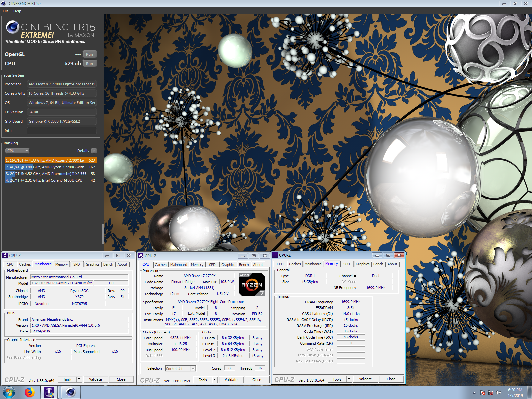Viewport: 532px width, 399px height.
Task: Open Caches tab in right CPU-Z window
Action: pos(295,264)
